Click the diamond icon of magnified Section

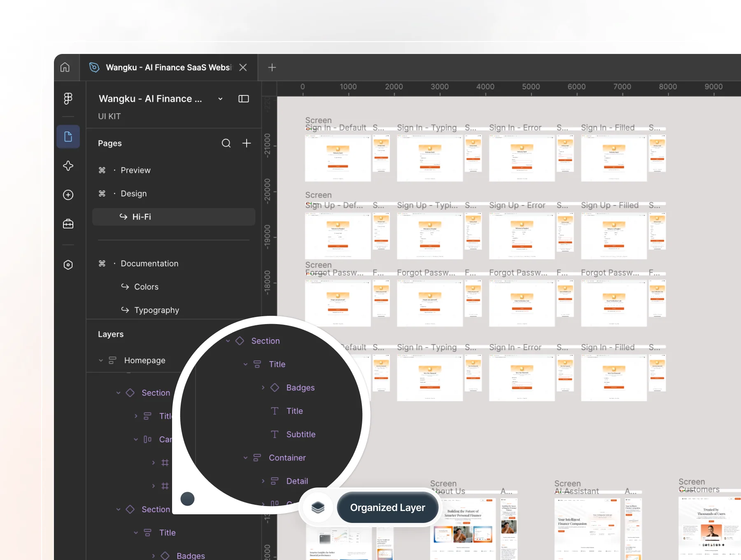(240, 341)
